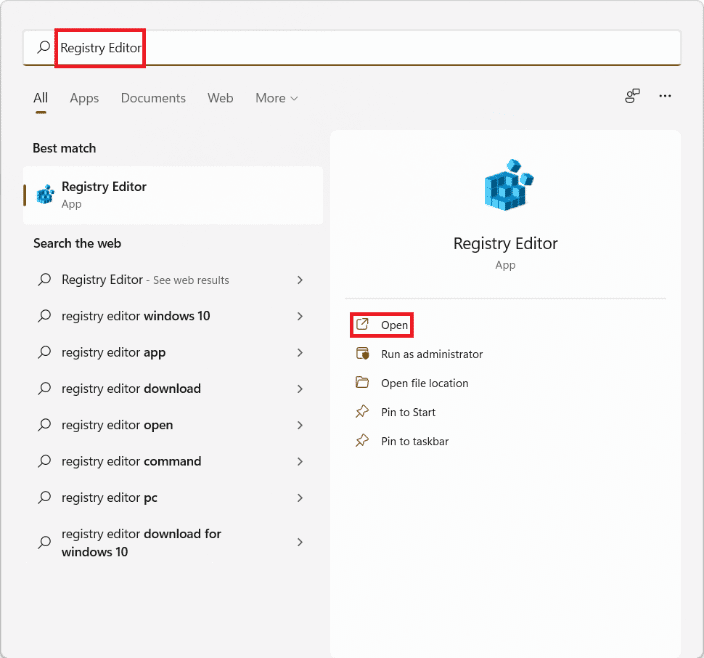This screenshot has width=704, height=658.
Task: Open 'Registry Editor - See web results' suggestion
Action: click(173, 280)
